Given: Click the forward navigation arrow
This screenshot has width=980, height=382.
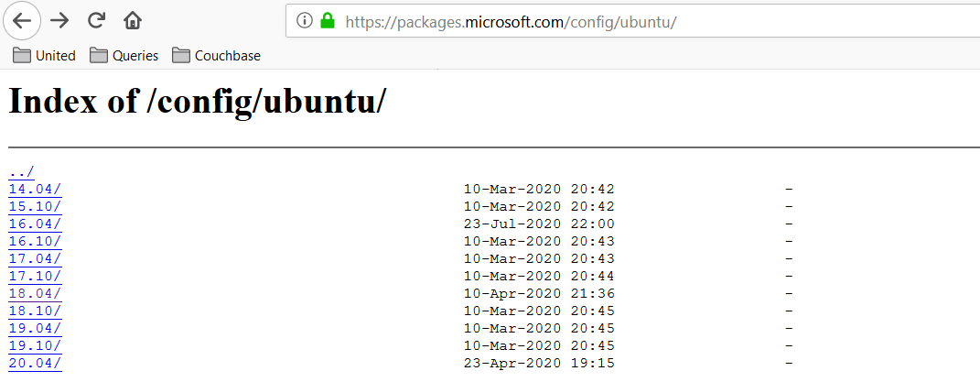Looking at the screenshot, I should coord(59,20).
